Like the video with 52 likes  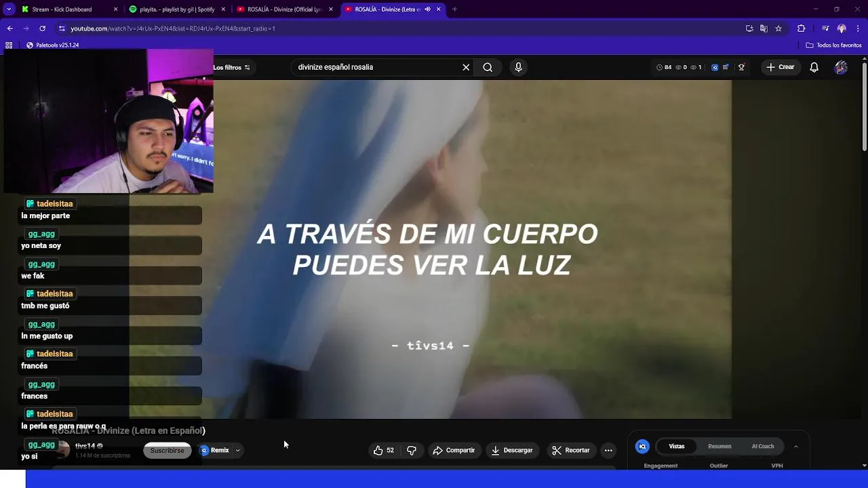(x=384, y=450)
